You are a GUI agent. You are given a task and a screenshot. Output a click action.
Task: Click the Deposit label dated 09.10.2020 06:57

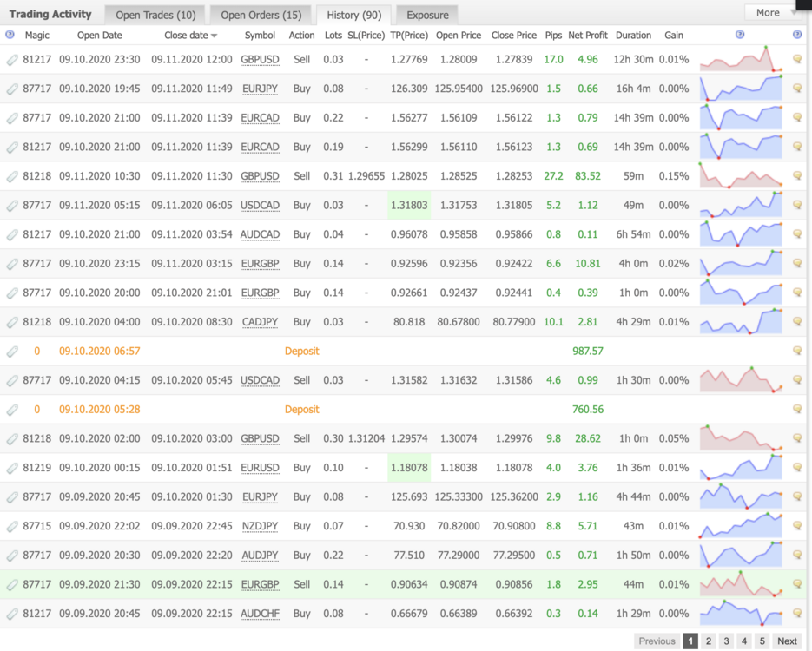(302, 351)
